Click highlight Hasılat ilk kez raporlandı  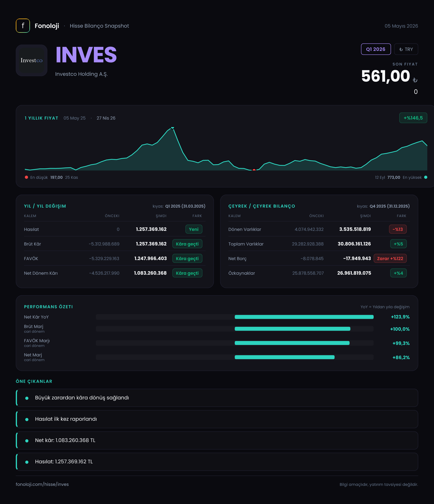tap(217, 419)
